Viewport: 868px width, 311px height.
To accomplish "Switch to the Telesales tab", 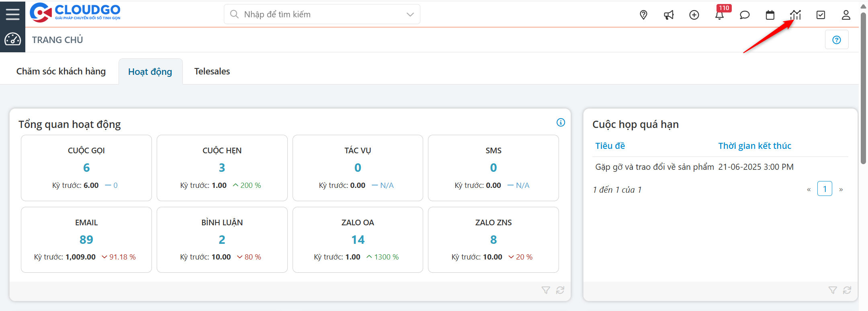I will [x=212, y=71].
